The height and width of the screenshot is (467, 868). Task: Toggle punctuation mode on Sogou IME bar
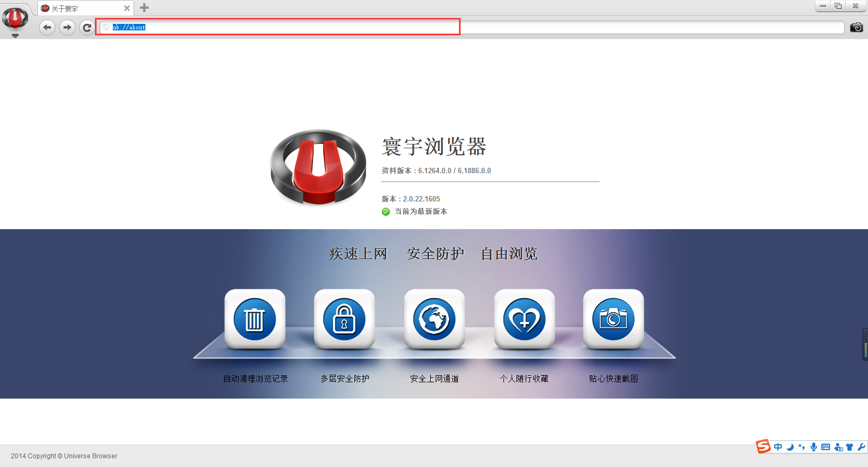click(801, 447)
